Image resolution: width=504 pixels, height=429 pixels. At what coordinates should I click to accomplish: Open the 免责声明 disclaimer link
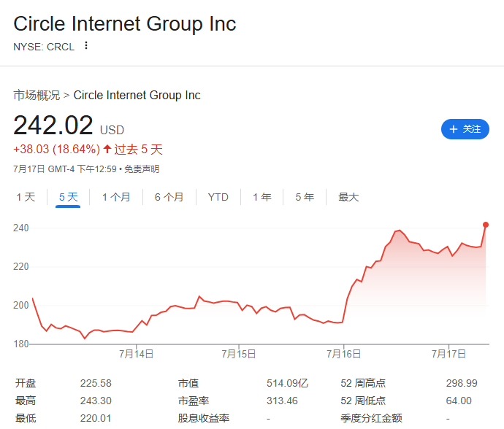coord(142,169)
